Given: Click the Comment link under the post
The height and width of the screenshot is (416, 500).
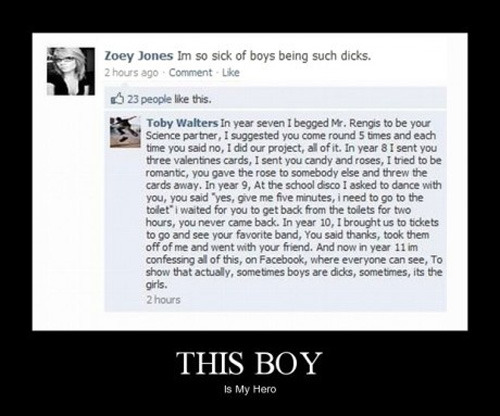Looking at the screenshot, I should (190, 73).
